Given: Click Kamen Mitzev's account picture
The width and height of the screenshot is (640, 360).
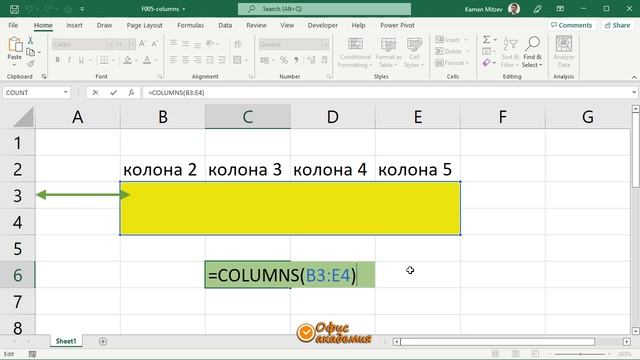Looking at the screenshot, I should 514,9.
